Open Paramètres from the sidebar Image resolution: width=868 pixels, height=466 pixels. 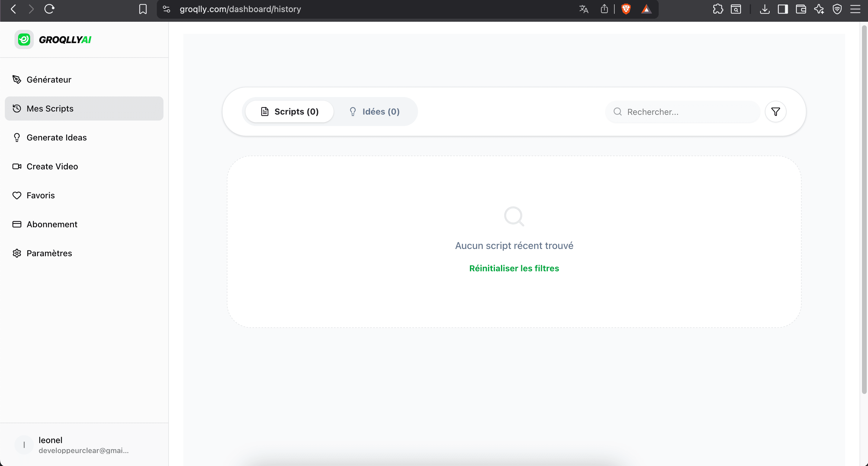pyautogui.click(x=49, y=253)
